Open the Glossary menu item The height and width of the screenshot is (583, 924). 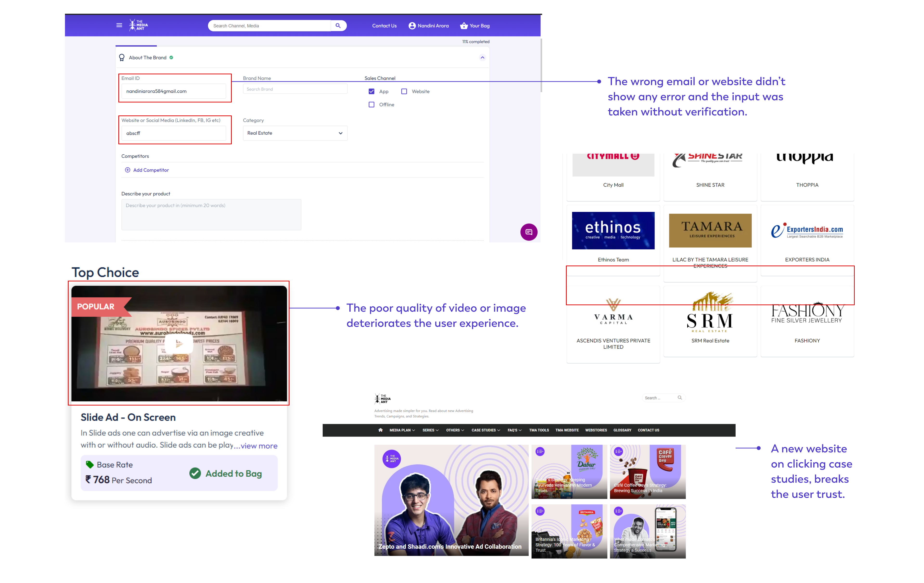click(x=622, y=430)
